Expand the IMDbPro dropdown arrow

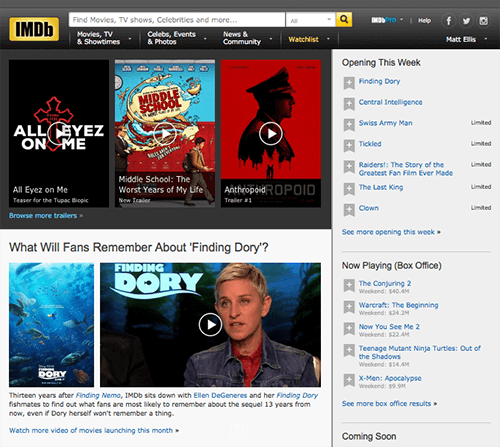click(401, 20)
